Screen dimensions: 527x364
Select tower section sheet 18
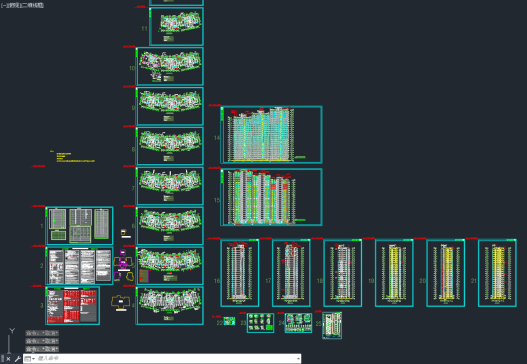342,273
